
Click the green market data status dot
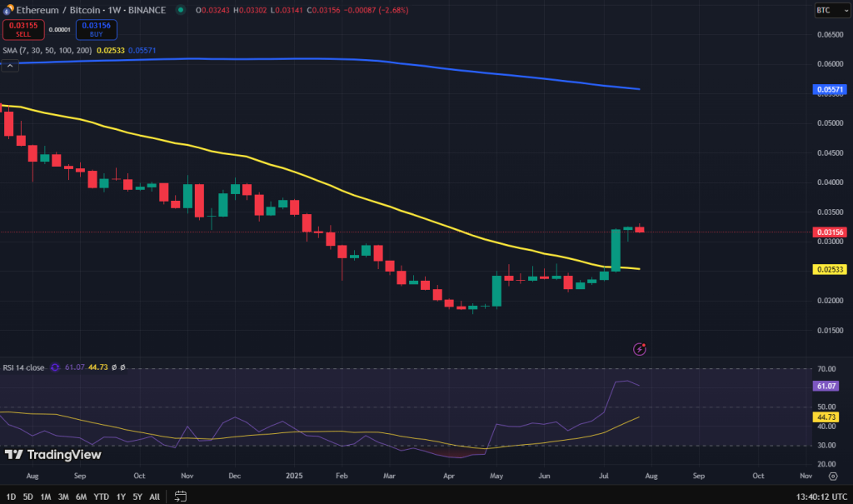pyautogui.click(x=180, y=10)
